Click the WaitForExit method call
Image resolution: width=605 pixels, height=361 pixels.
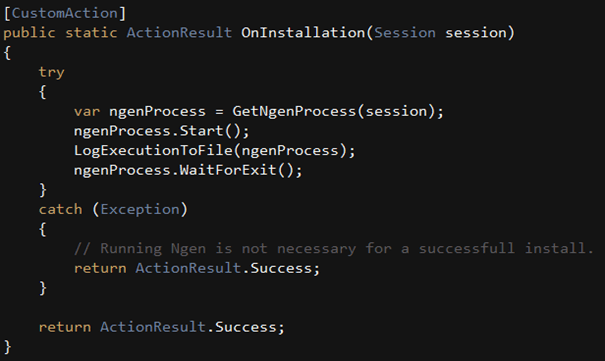click(x=228, y=170)
